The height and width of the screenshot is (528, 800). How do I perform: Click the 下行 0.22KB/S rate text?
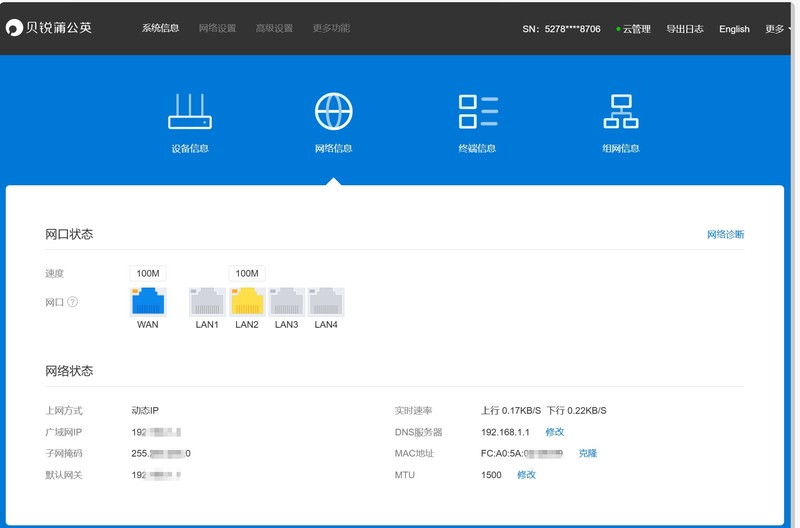coord(577,411)
